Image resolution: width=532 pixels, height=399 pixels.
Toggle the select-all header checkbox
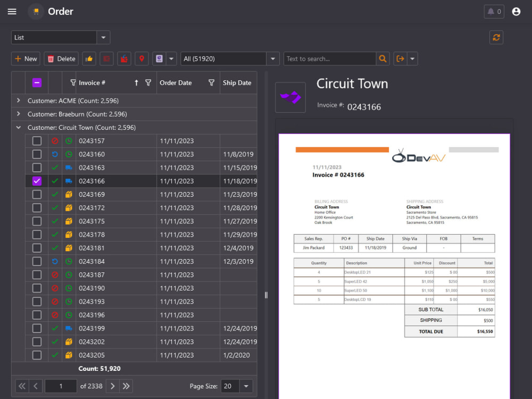click(x=37, y=82)
